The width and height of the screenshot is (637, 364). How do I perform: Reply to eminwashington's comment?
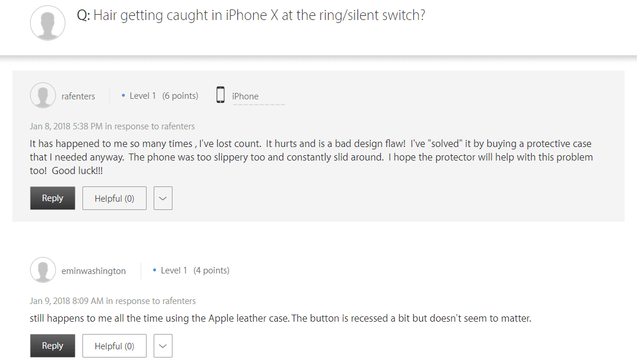tap(52, 346)
